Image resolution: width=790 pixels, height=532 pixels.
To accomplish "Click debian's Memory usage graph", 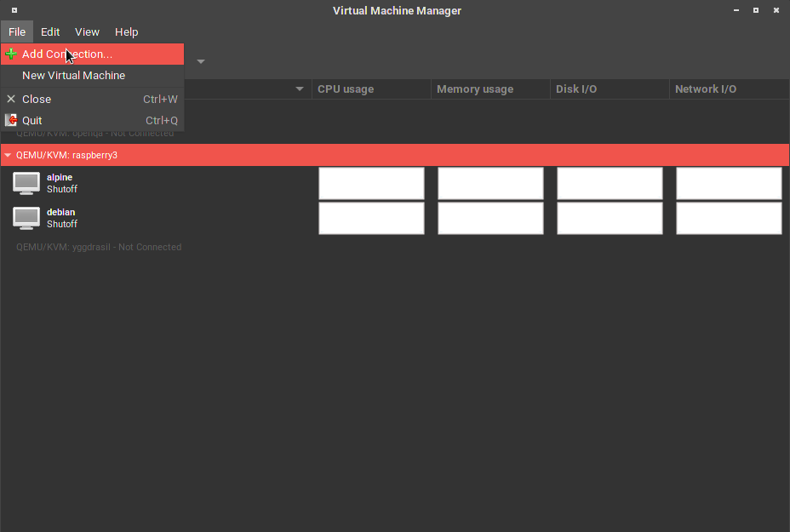I will click(490, 218).
